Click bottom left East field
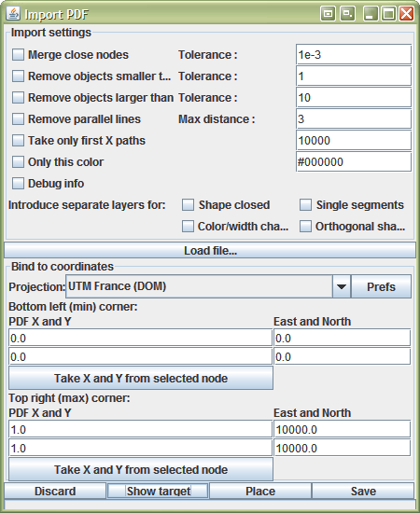This screenshot has height=513, width=420. 343,338
